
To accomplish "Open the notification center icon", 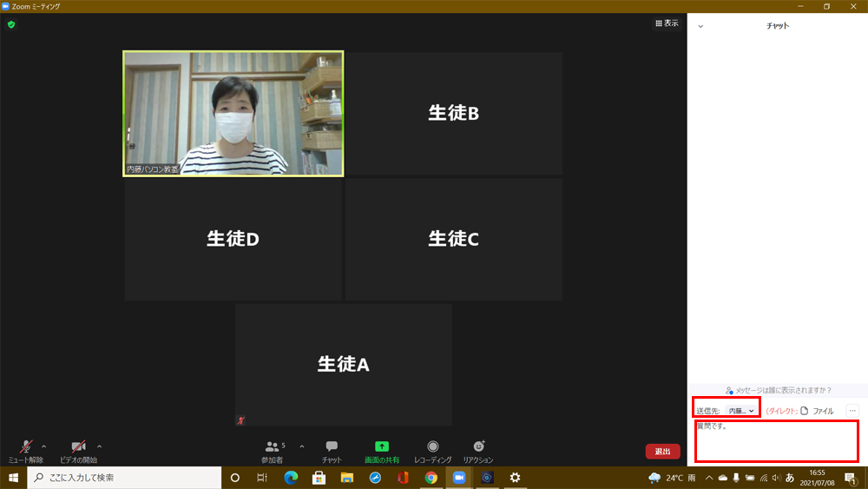I will 852,478.
